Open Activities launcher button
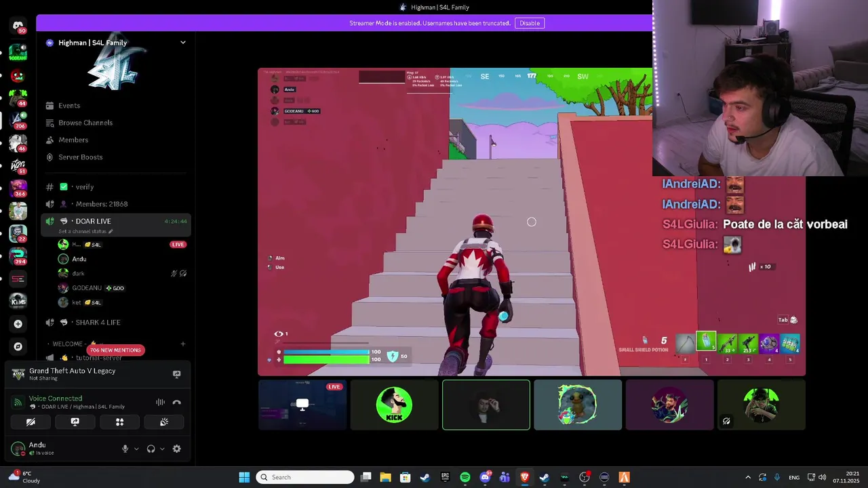 click(119, 422)
